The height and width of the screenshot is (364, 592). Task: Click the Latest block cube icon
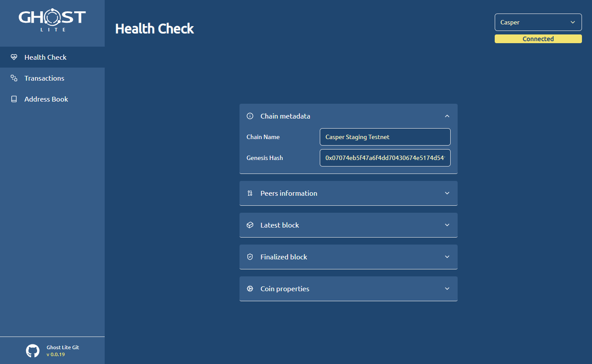250,225
